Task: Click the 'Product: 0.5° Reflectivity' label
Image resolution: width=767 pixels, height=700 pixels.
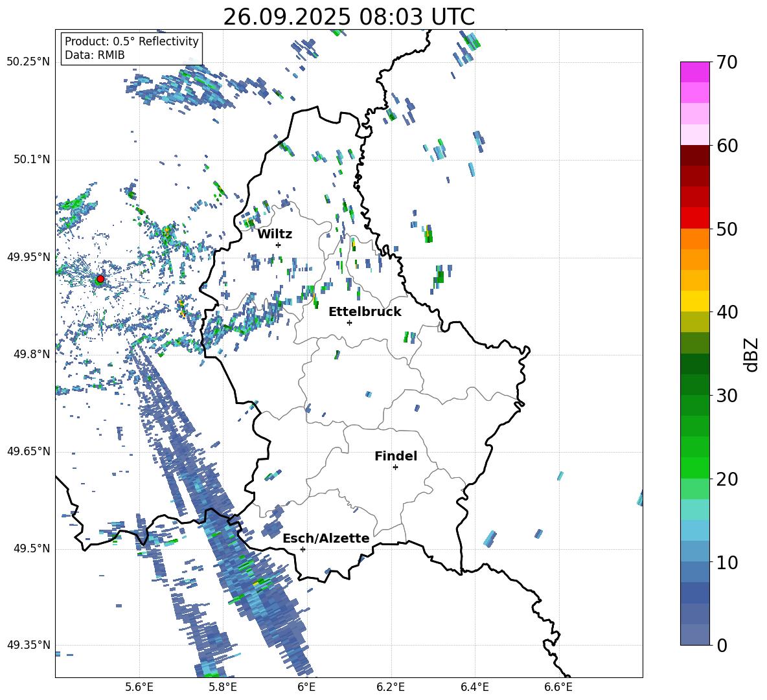Action: 132,41
